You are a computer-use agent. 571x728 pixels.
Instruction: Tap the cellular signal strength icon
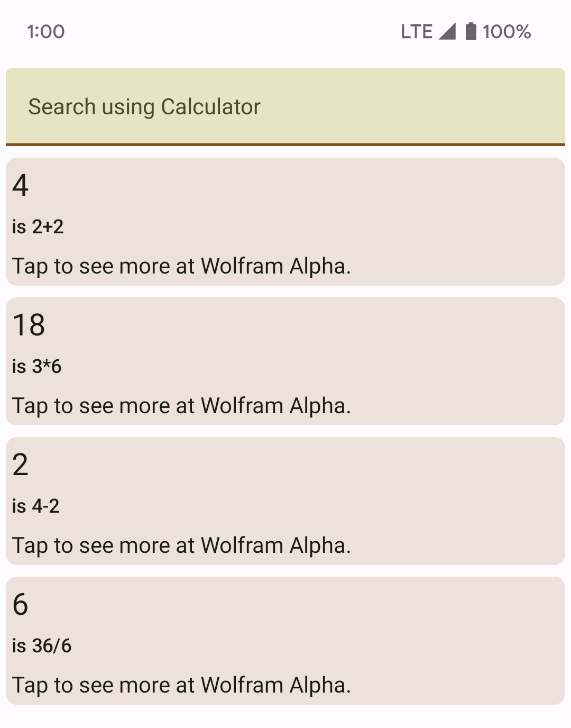coord(447,31)
